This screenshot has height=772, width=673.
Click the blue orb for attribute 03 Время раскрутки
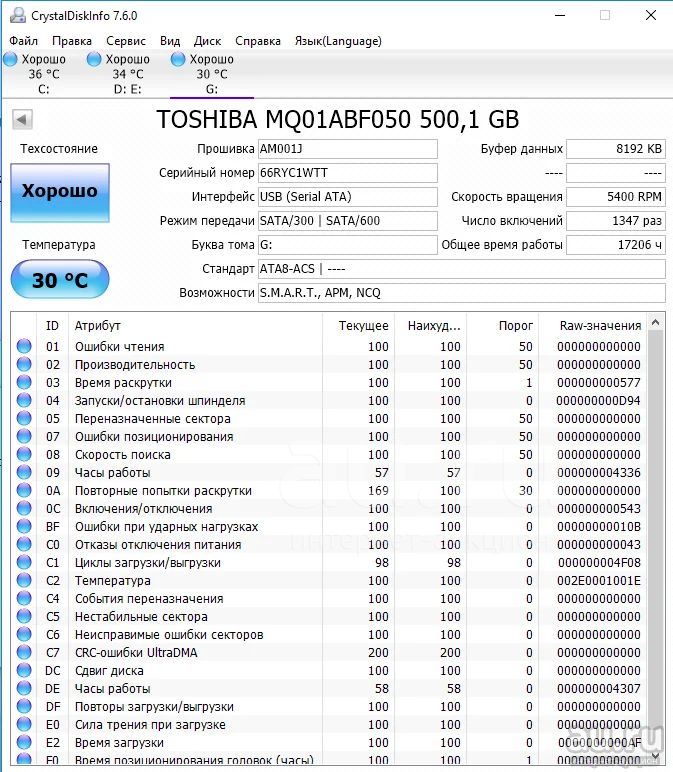pyautogui.click(x=24, y=382)
